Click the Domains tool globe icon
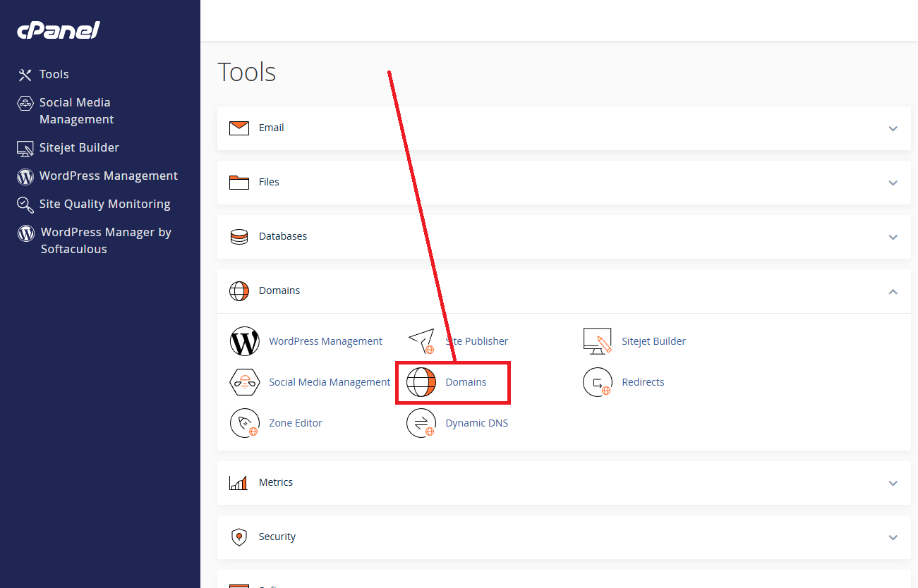Viewport: 918px width, 588px height. (x=421, y=382)
